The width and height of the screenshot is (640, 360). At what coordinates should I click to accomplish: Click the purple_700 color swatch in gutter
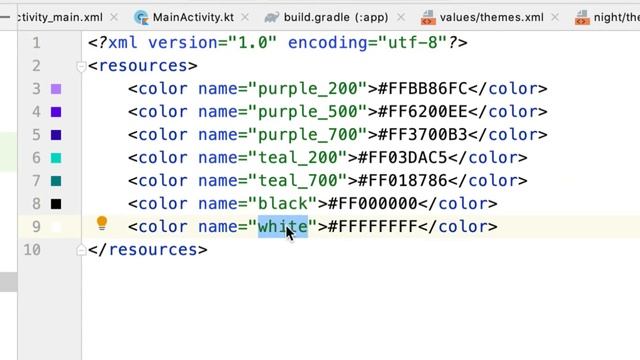56,135
